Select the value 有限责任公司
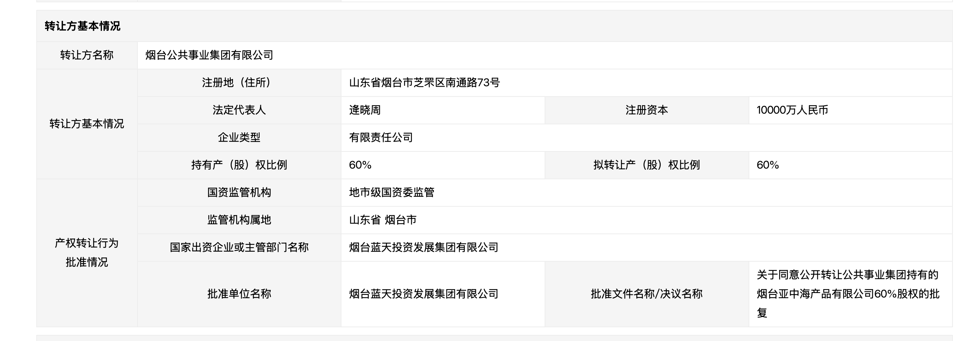 point(381,138)
